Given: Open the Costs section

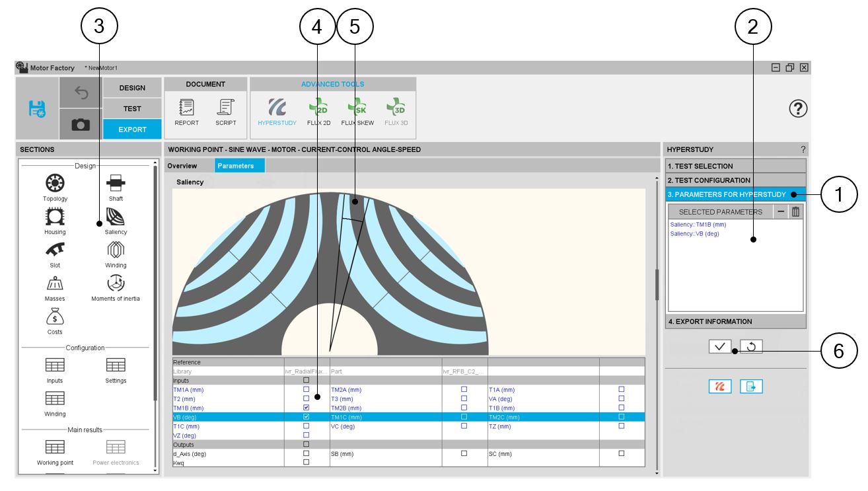Looking at the screenshot, I should (x=55, y=318).
